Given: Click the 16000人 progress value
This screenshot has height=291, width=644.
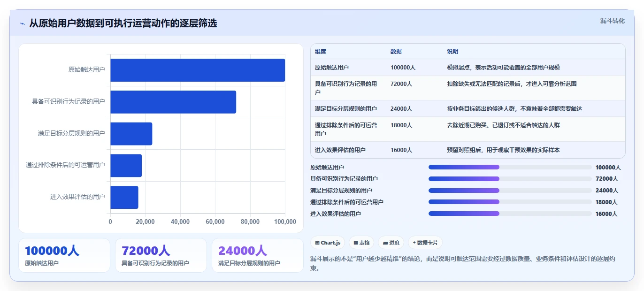Looking at the screenshot, I should coord(606,214).
